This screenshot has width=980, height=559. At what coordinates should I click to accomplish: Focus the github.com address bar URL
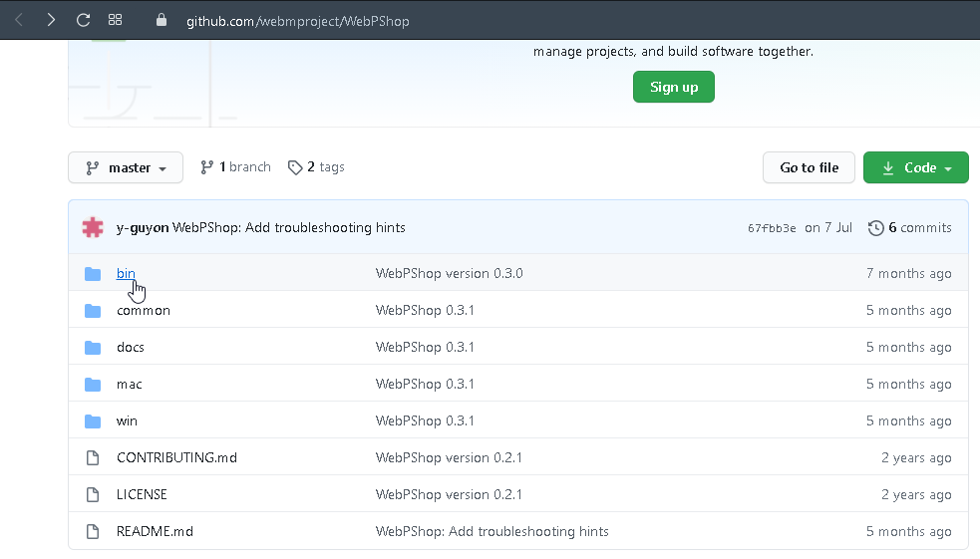297,21
